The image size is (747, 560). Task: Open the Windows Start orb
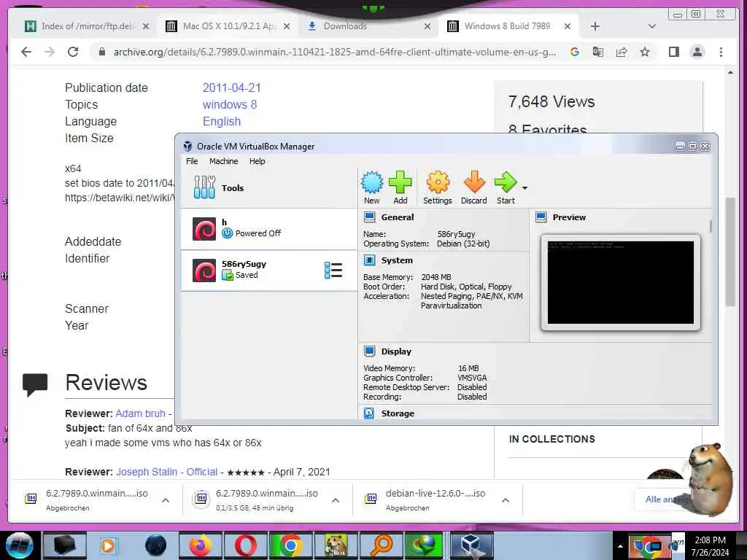(x=20, y=545)
